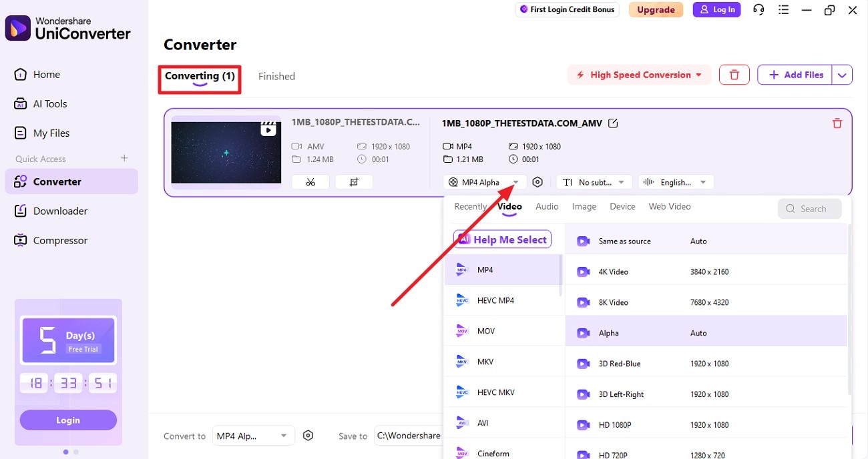The image size is (868, 459).
Task: Open the Convert to MP4 Alpha dropdown
Action: coord(254,436)
